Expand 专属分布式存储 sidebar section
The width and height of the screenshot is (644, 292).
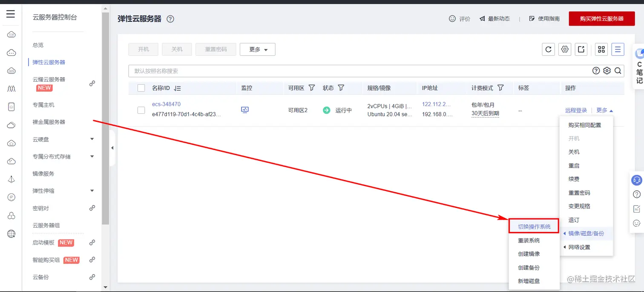coord(92,156)
